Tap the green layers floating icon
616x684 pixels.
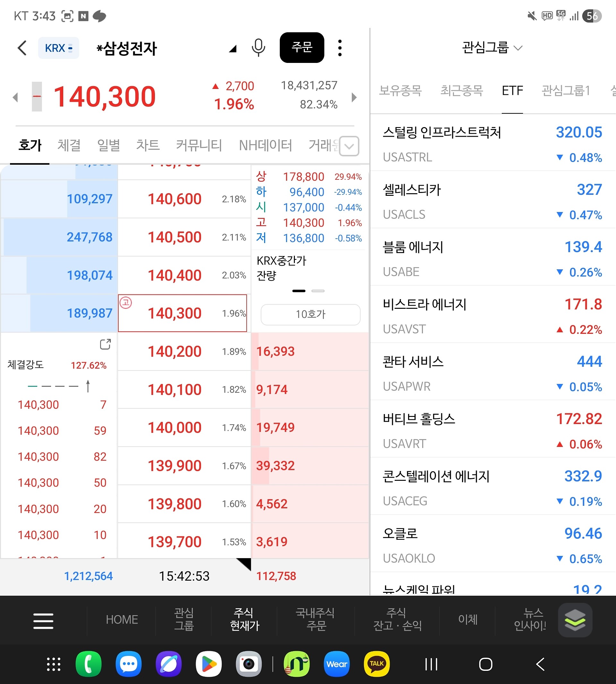tap(575, 620)
